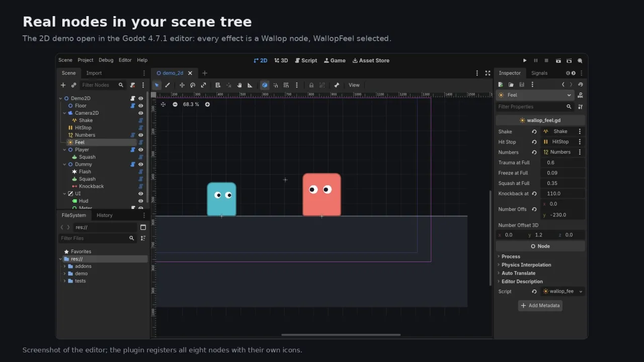Click the Filter Properties search field
Screen dimensions: 644x362
click(x=535, y=107)
